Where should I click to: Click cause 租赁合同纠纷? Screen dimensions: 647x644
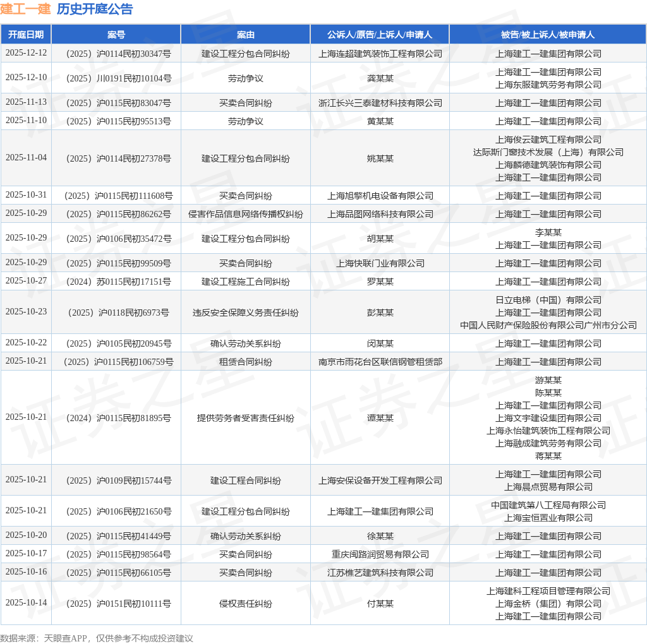(246, 362)
